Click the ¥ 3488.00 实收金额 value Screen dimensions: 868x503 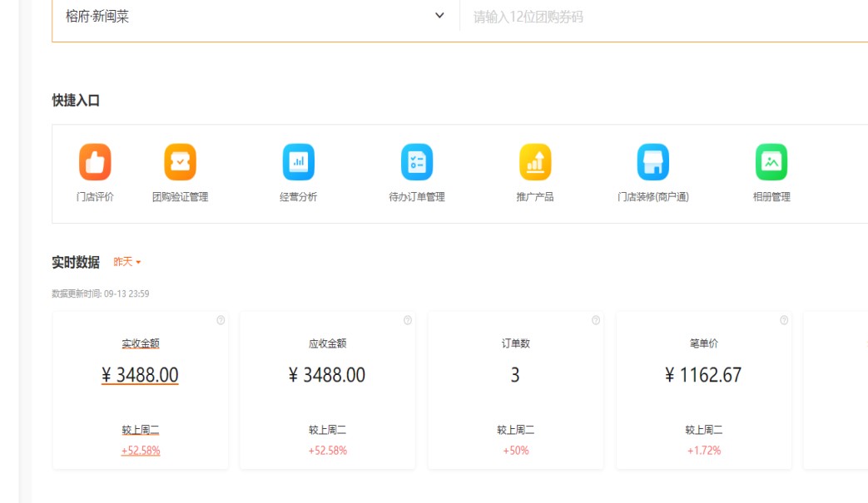[x=140, y=375]
